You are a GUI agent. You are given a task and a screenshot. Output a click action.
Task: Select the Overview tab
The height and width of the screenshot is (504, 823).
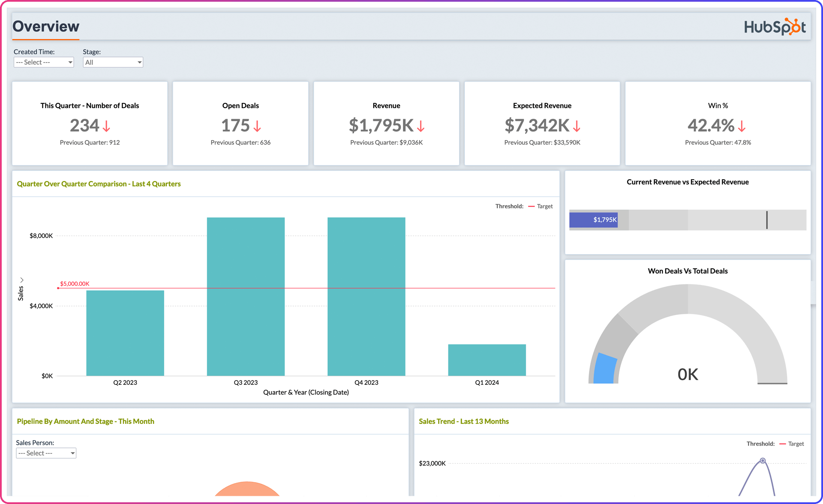pos(45,26)
